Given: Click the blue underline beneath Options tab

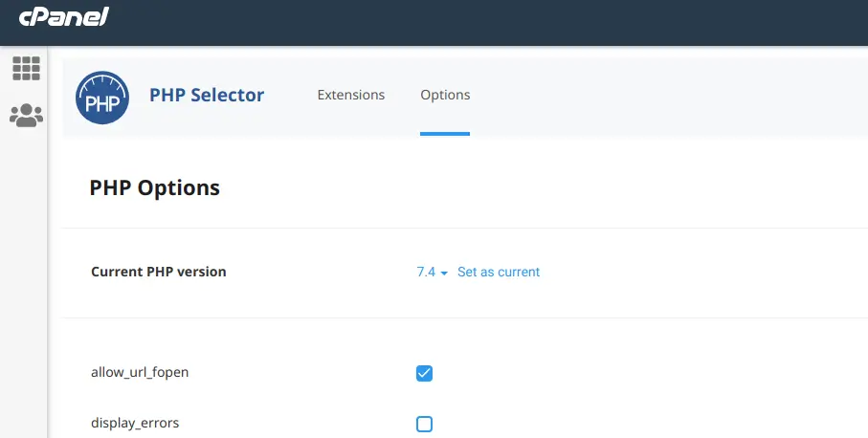Looking at the screenshot, I should coord(445,134).
